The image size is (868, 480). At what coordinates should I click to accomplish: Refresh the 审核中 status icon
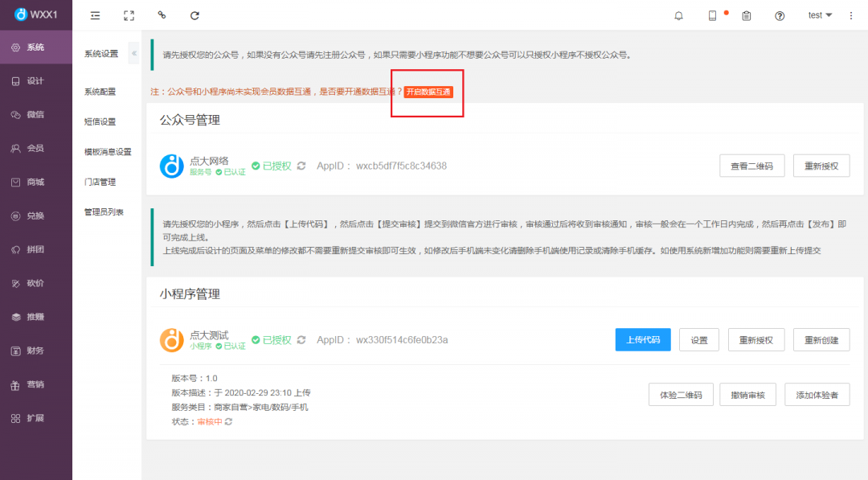229,421
